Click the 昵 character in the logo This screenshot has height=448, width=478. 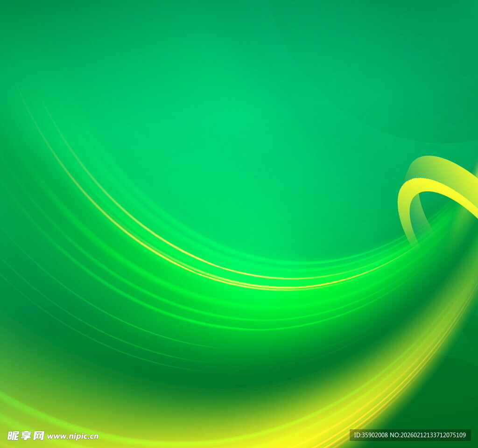pos(13,435)
